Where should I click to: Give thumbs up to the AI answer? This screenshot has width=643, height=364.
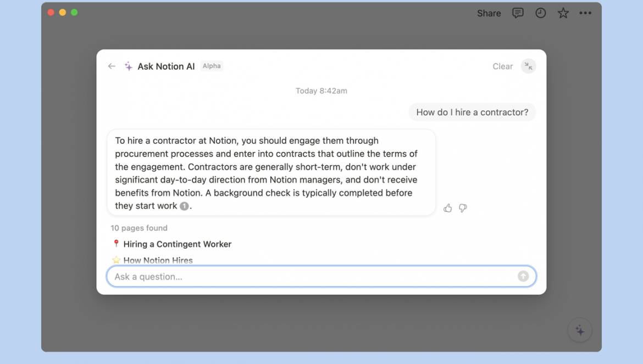(x=447, y=208)
